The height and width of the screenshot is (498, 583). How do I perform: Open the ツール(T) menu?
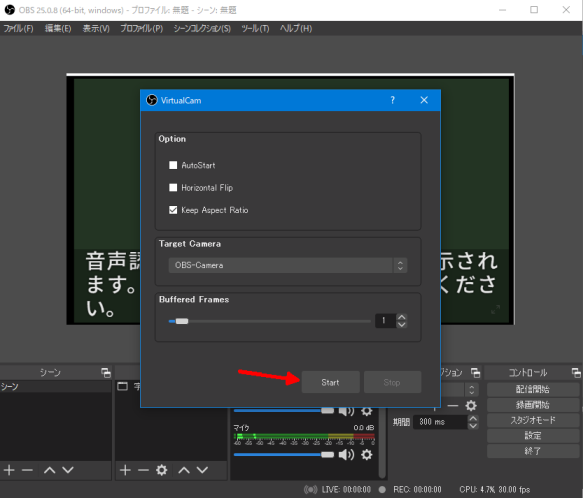[255, 29]
